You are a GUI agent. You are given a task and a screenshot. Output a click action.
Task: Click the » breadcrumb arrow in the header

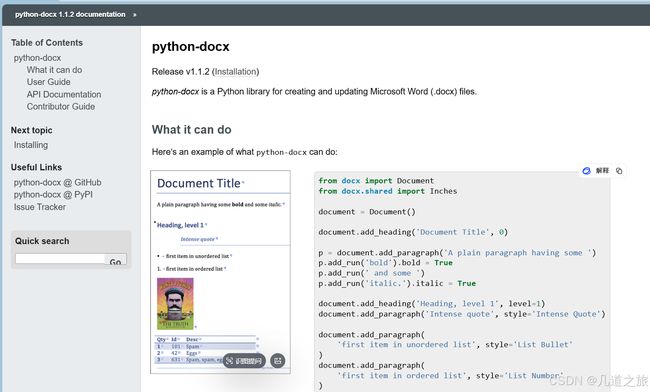[x=134, y=15]
